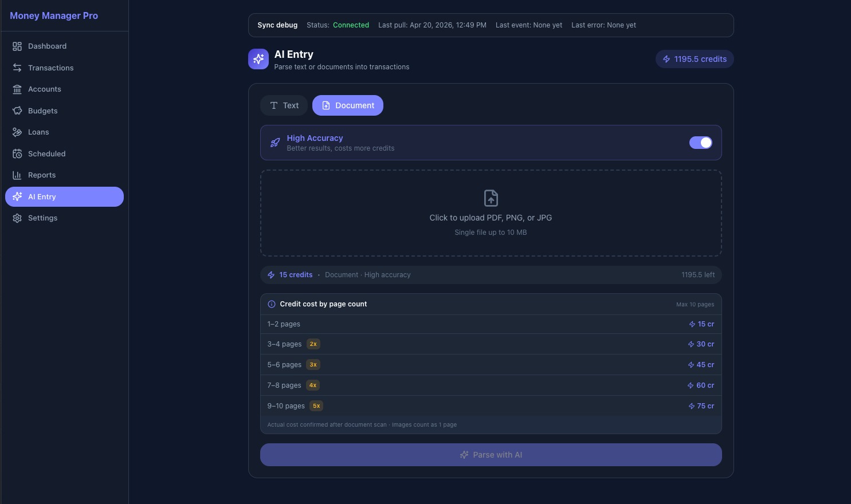Click the rocket icon next to High Accuracy
851x504 pixels.
(x=275, y=143)
